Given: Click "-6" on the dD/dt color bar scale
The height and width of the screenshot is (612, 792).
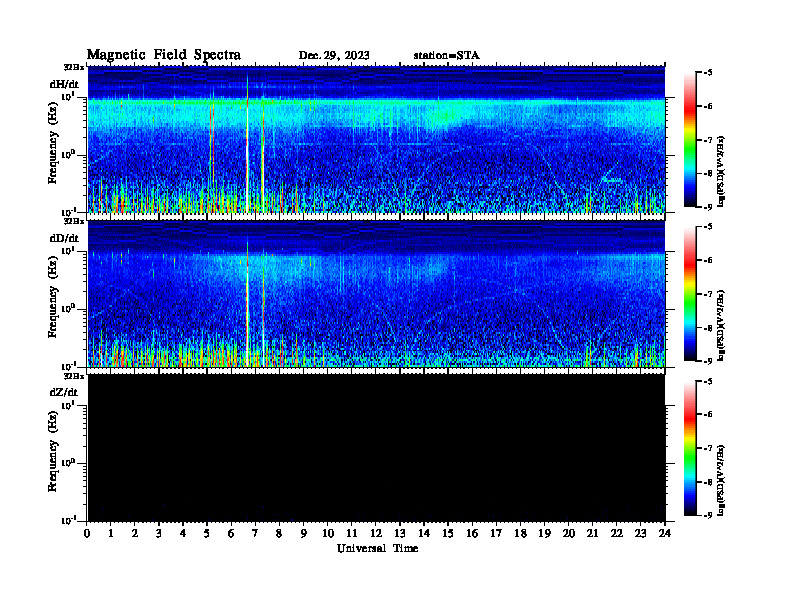Looking at the screenshot, I should click(708, 261).
